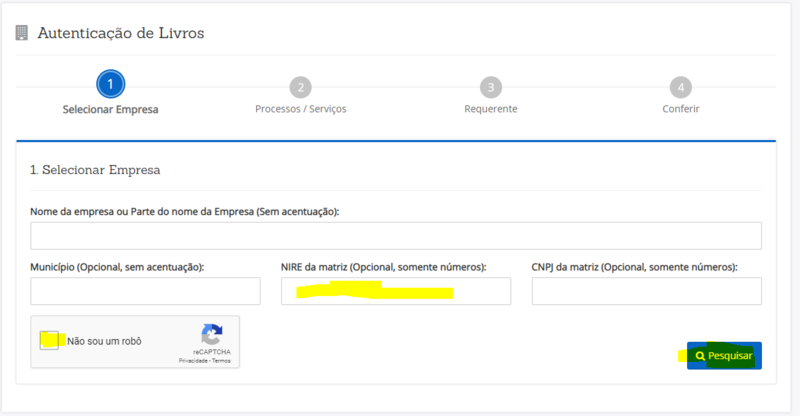Select the NIRE da matriz input field
The image size is (800, 416).
click(x=396, y=291)
